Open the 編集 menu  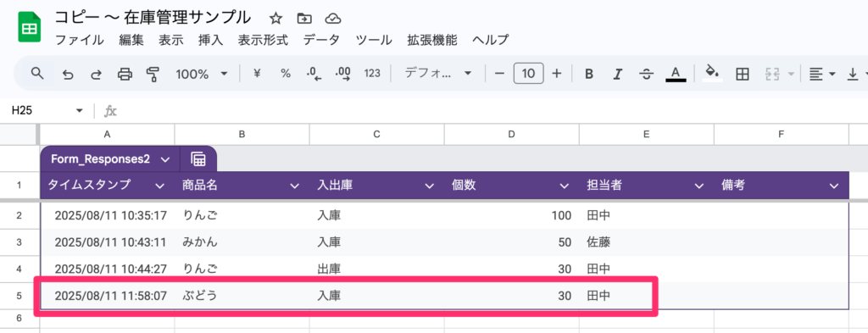pyautogui.click(x=131, y=40)
